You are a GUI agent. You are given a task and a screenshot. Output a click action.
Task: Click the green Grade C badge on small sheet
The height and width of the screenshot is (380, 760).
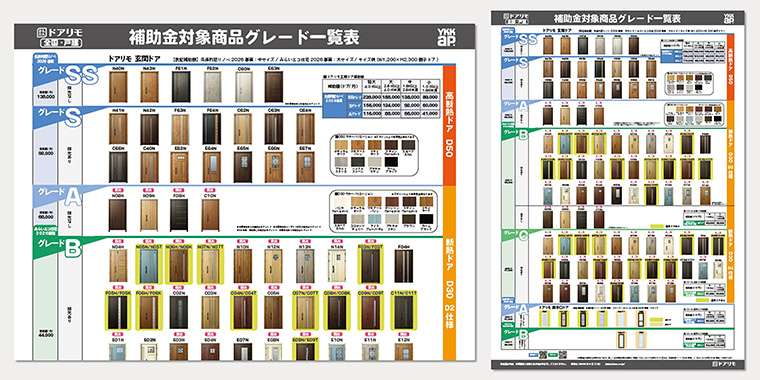(518, 235)
